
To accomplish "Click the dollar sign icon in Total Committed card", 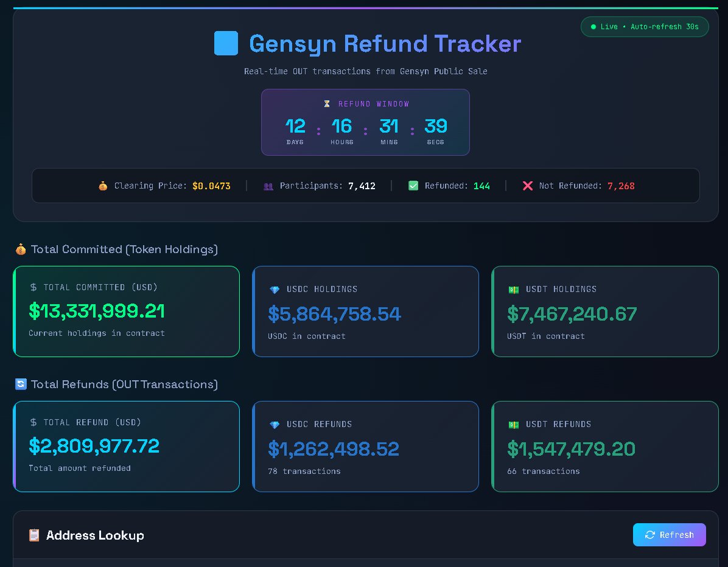I will [x=33, y=287].
